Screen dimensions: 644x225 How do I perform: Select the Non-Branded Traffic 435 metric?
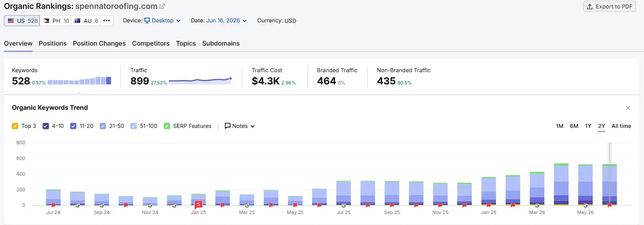pyautogui.click(x=403, y=76)
